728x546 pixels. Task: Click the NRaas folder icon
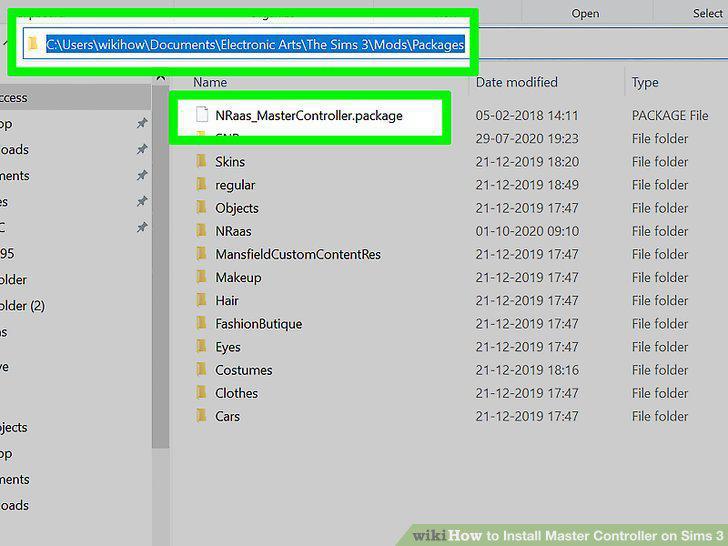tap(202, 230)
